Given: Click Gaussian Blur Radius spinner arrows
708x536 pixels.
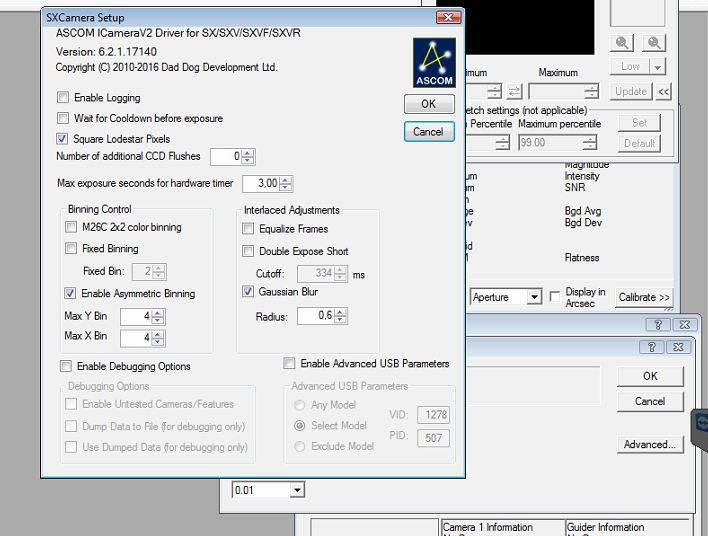Looking at the screenshot, I should 340,316.
